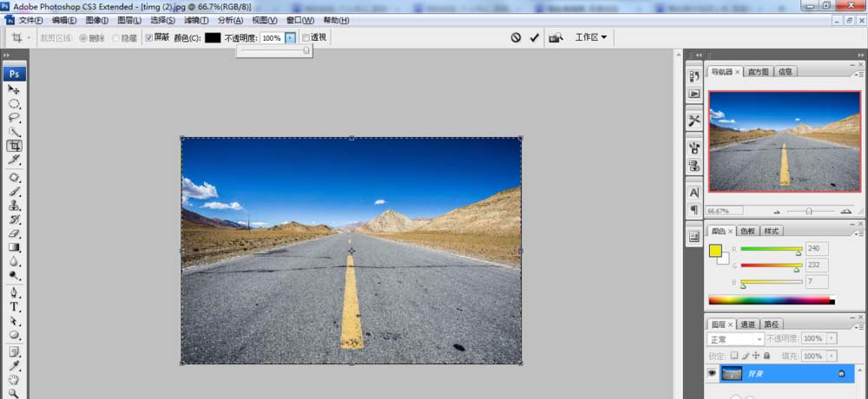Select the Quick Selection wand tool
Screen dimensions: 868x399
click(x=15, y=132)
